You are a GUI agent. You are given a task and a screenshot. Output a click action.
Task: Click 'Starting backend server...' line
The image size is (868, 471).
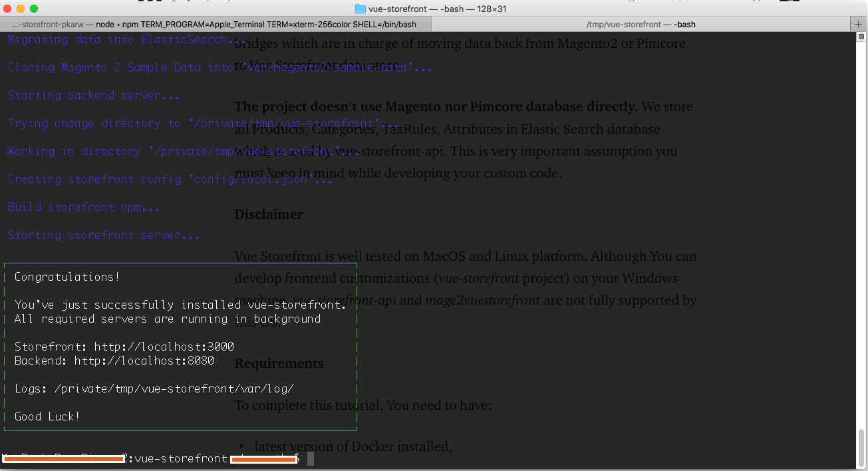(x=94, y=95)
